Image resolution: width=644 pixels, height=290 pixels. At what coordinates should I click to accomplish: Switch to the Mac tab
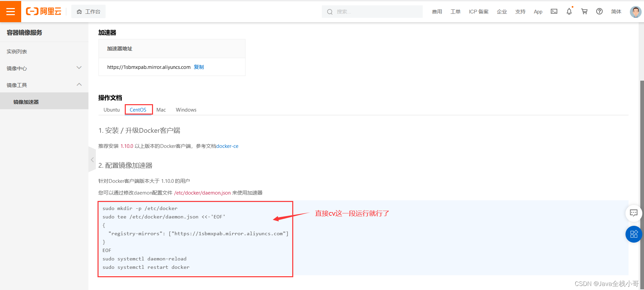point(161,110)
